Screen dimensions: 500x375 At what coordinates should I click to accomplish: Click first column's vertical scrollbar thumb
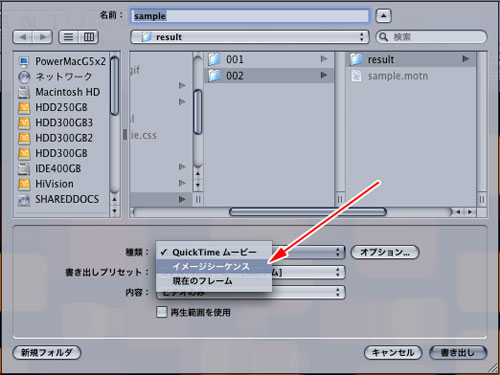[198, 112]
